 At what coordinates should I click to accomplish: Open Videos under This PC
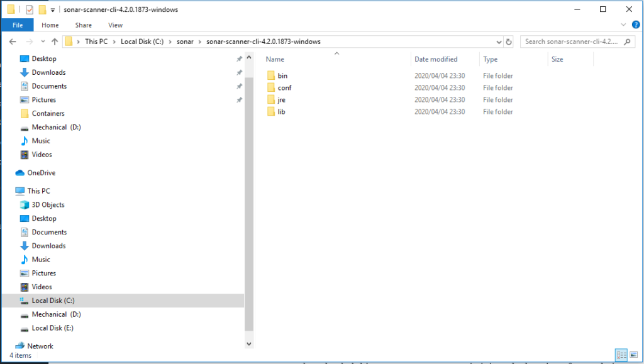point(42,287)
